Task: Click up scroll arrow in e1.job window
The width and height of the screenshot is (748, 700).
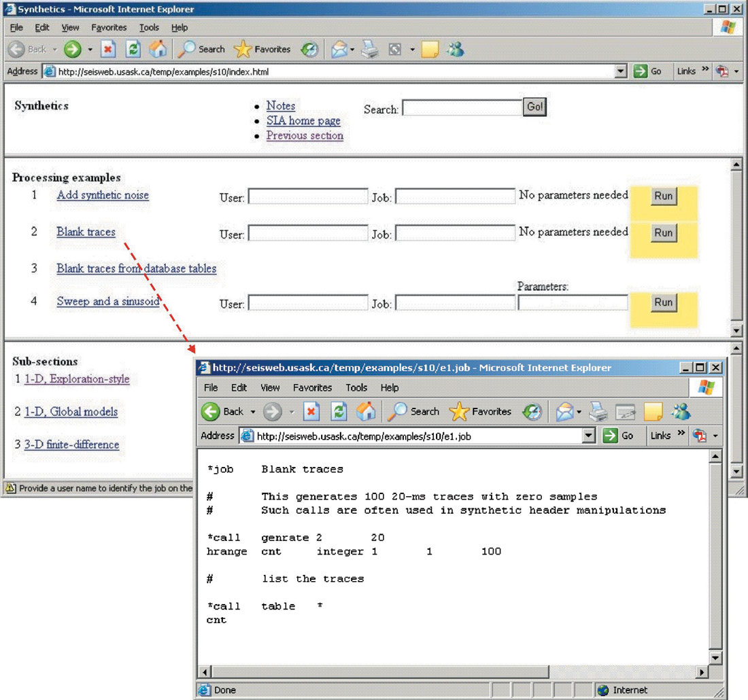Action: (x=715, y=457)
